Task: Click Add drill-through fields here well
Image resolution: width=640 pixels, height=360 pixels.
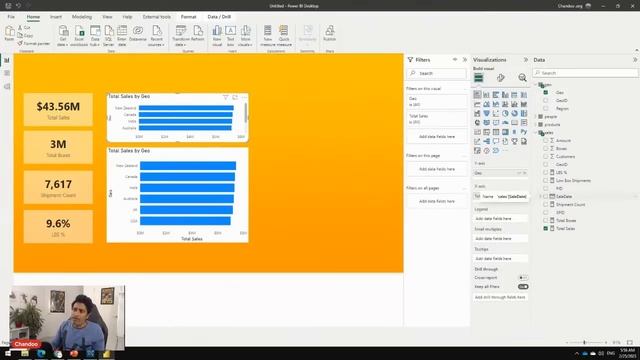Action: tap(500, 297)
